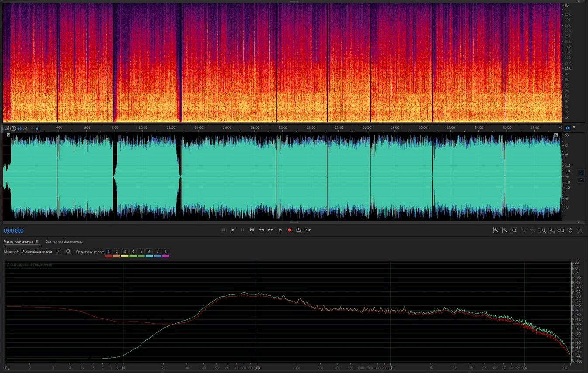
Task: Click the Loop Playback icon
Action: tap(299, 230)
